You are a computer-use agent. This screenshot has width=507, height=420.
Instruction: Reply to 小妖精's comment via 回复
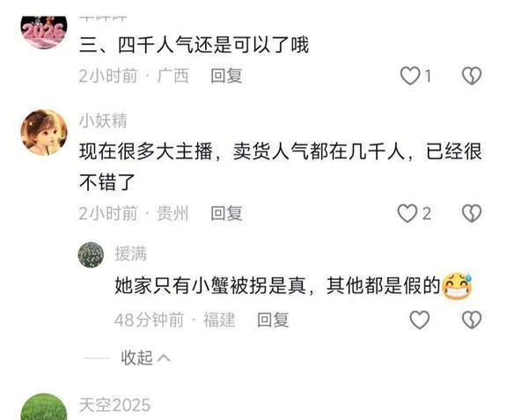click(226, 213)
